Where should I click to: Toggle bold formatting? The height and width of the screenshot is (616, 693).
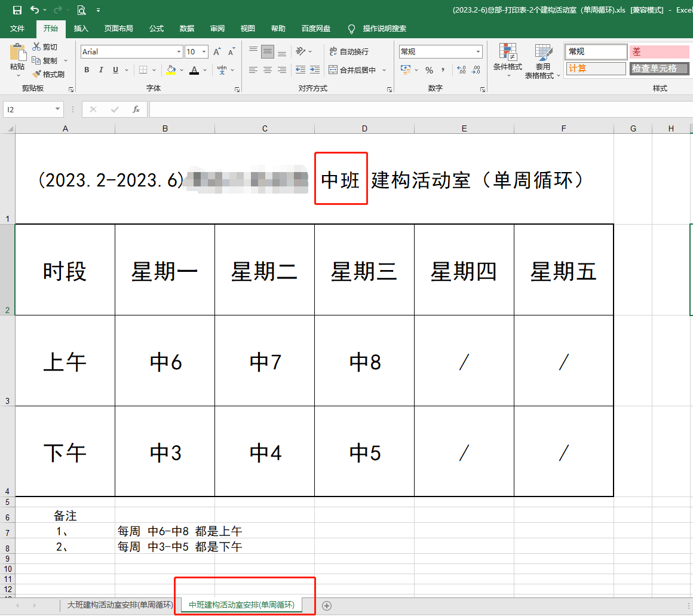87,70
